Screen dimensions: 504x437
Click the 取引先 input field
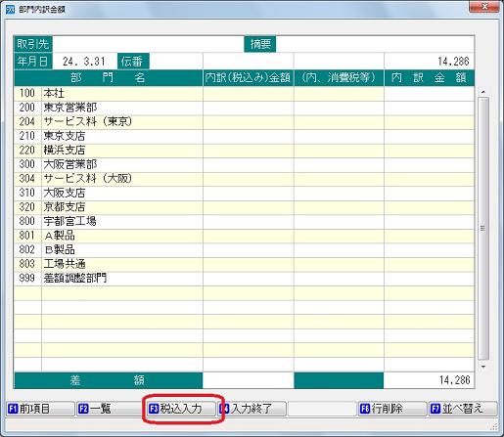coord(148,44)
